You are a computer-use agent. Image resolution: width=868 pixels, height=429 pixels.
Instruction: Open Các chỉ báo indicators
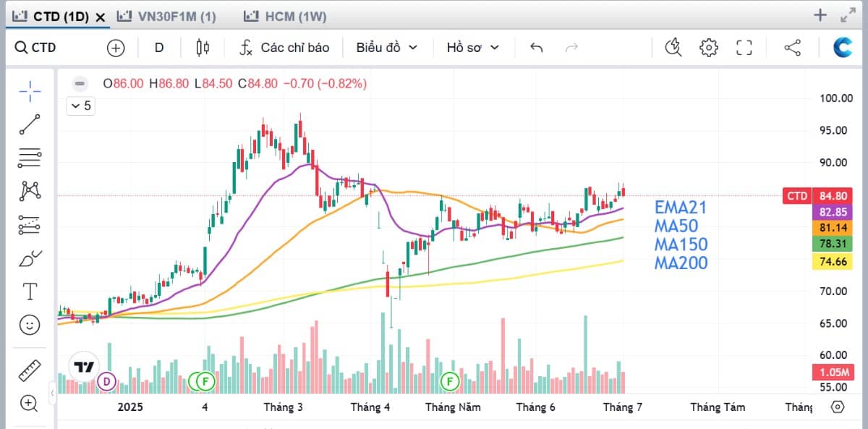pyautogui.click(x=285, y=48)
